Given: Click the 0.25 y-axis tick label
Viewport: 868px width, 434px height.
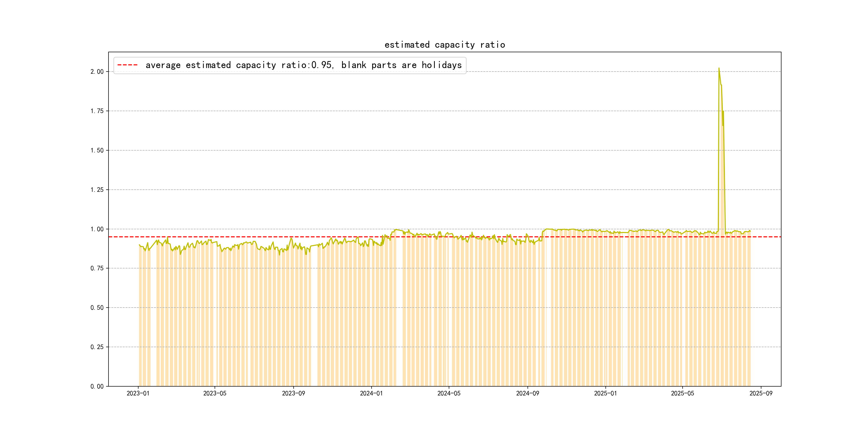Looking at the screenshot, I should click(x=97, y=347).
